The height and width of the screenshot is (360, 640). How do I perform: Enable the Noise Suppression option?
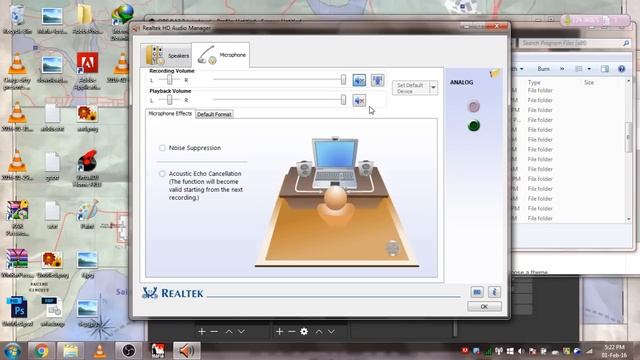point(162,148)
